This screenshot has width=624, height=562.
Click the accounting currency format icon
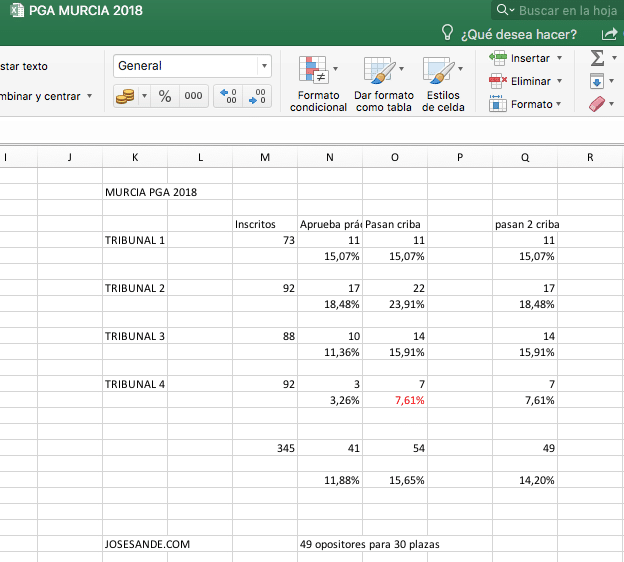click(x=125, y=96)
